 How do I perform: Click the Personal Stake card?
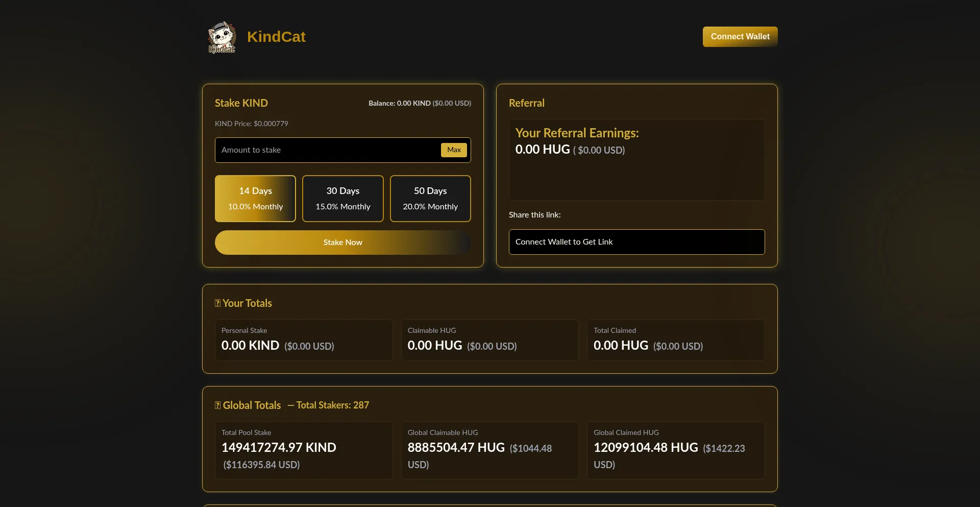coord(304,340)
